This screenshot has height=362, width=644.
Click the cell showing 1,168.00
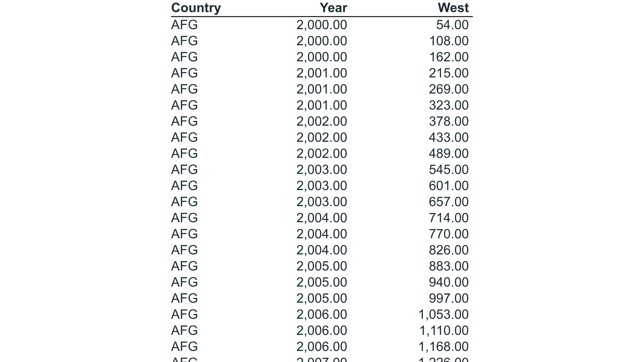click(444, 347)
